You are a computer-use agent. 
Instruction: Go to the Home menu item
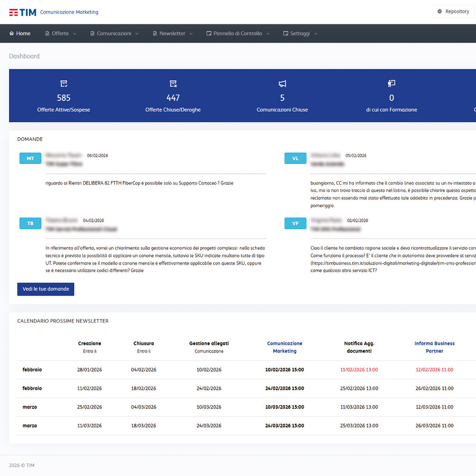point(20,34)
